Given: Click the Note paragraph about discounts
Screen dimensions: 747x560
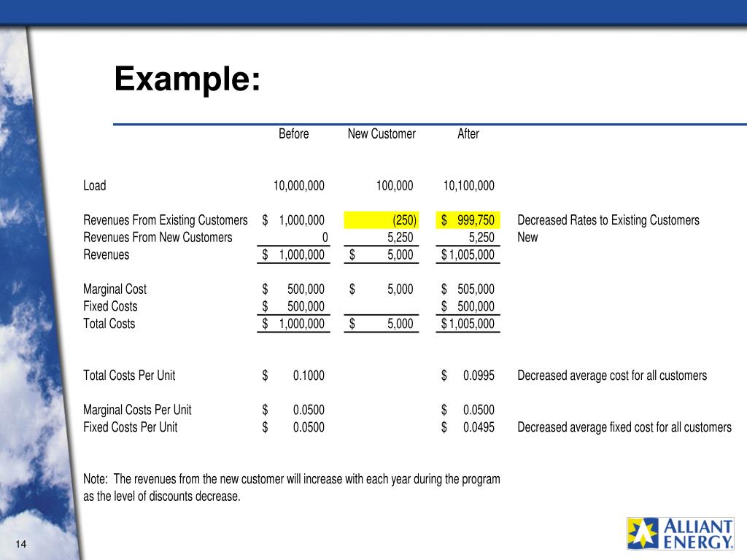Looking at the screenshot, I should pos(292,488).
